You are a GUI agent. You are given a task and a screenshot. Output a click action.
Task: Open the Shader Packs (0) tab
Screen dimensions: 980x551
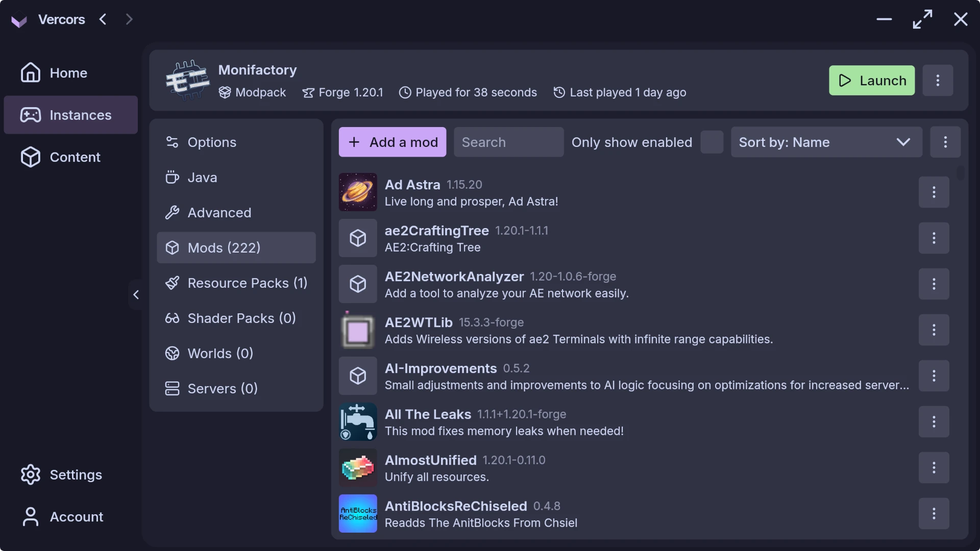pos(236,318)
